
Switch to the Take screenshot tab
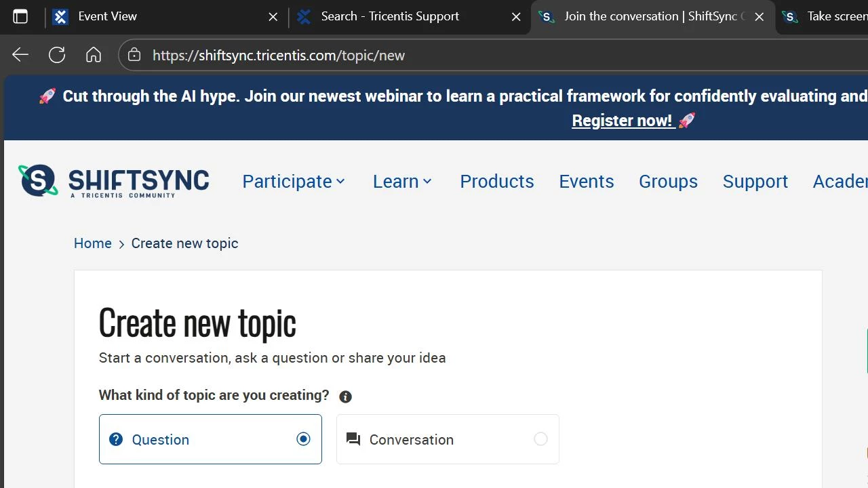click(x=823, y=17)
